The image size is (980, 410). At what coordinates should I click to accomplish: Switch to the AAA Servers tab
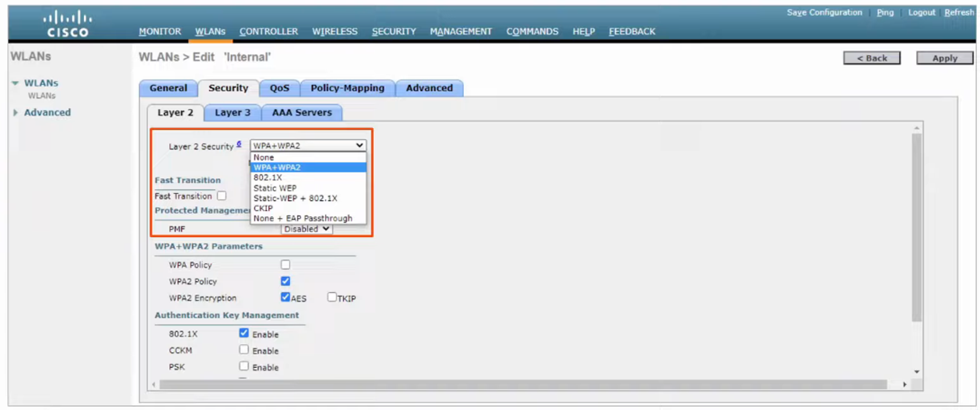[302, 113]
